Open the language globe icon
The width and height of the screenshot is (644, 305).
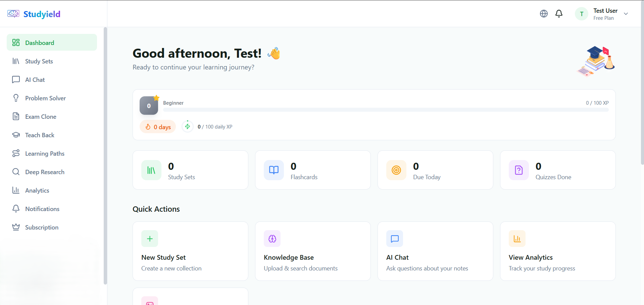(544, 13)
